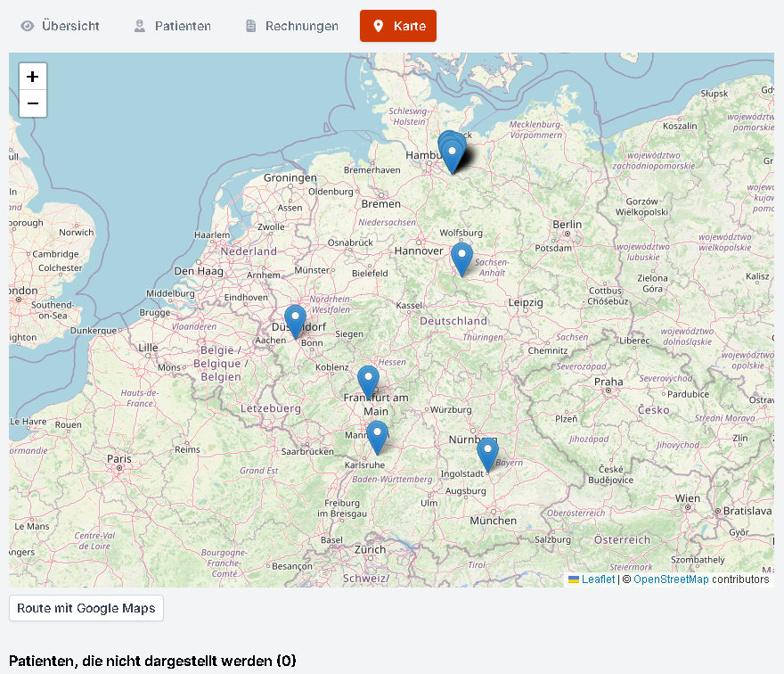
Task: Click the Salzburg label on the map
Action: click(x=552, y=539)
